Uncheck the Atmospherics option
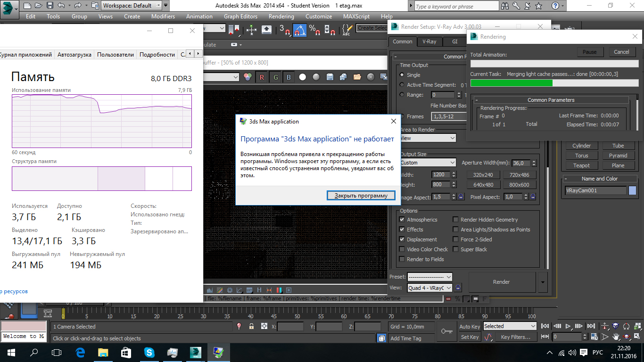Screen dimensions: 644x362 tap(402, 220)
